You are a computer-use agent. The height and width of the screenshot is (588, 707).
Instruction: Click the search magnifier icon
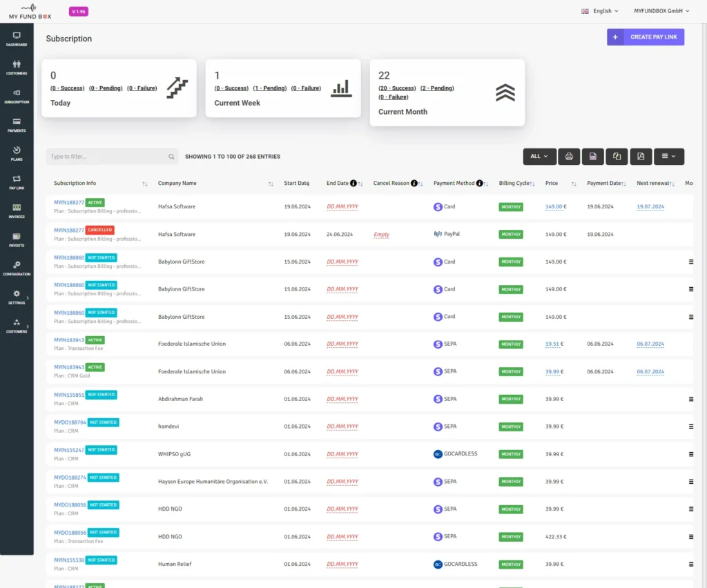171,157
